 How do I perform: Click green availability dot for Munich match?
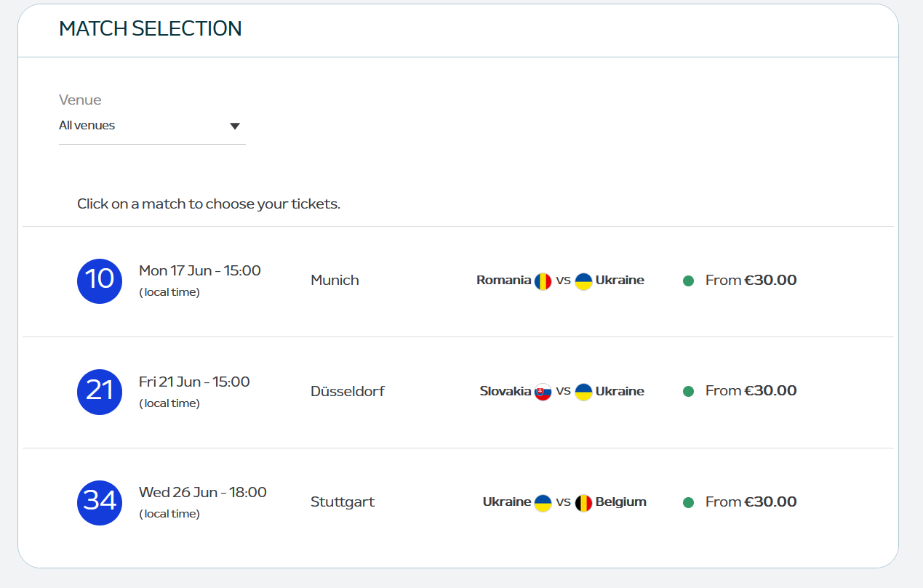click(688, 281)
